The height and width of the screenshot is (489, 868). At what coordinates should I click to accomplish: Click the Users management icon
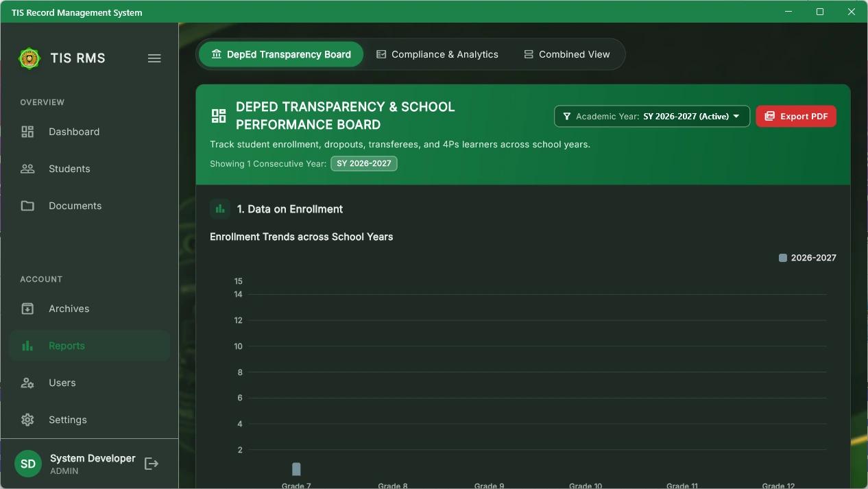27,383
